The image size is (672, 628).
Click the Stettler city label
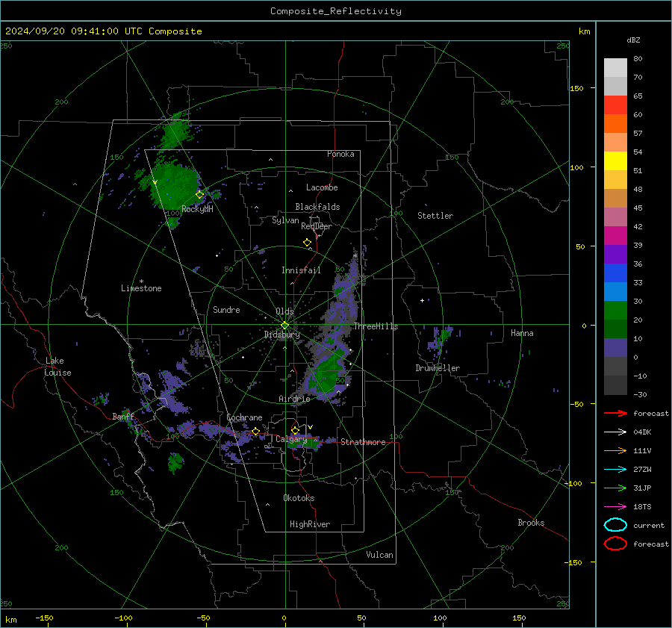point(435,216)
